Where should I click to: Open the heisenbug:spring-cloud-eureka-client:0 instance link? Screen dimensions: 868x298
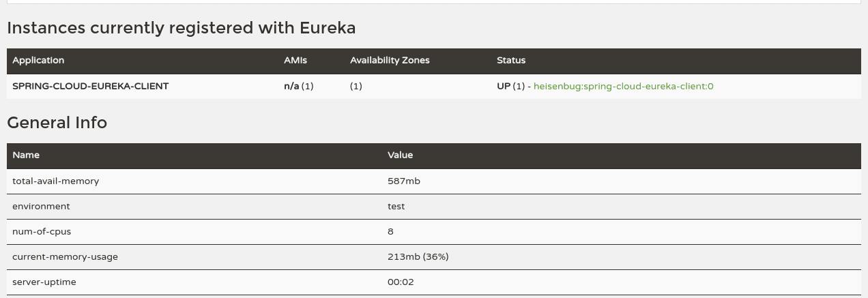coord(623,87)
